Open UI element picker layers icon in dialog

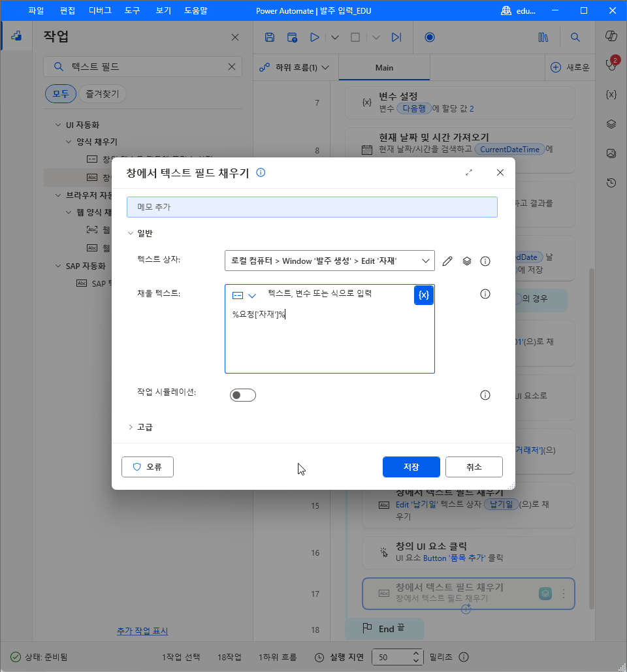467,261
